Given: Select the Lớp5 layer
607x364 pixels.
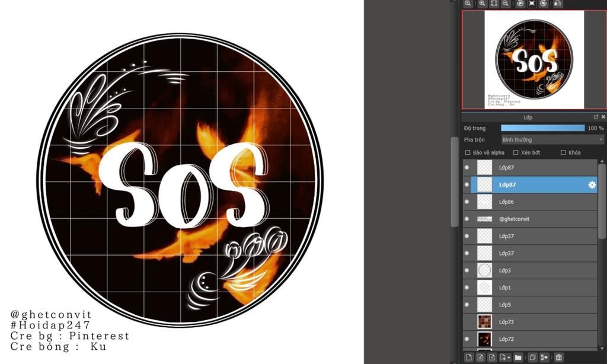Looking at the screenshot, I should [530, 304].
